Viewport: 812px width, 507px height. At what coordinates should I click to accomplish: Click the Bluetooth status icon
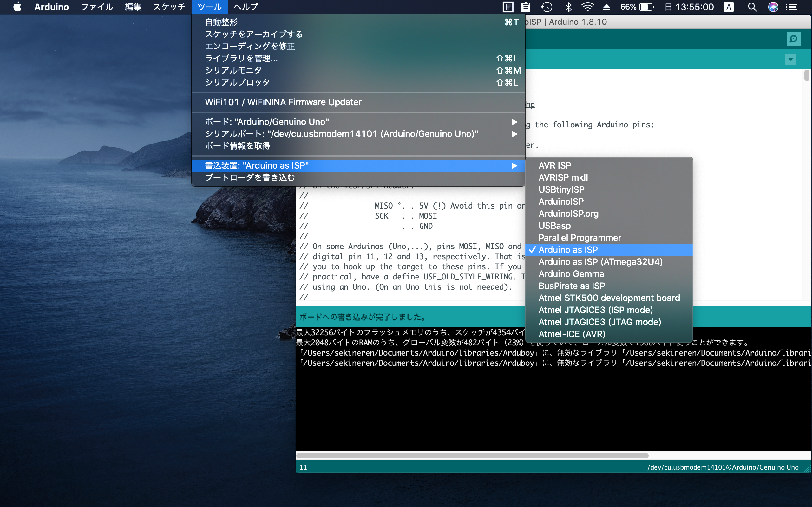tap(568, 7)
